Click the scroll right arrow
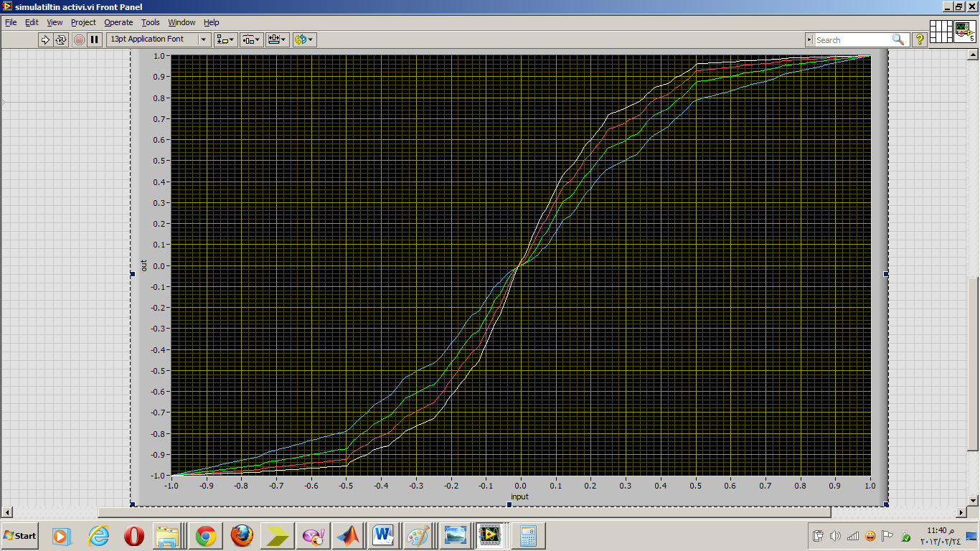This screenshot has width=980, height=551. click(961, 512)
